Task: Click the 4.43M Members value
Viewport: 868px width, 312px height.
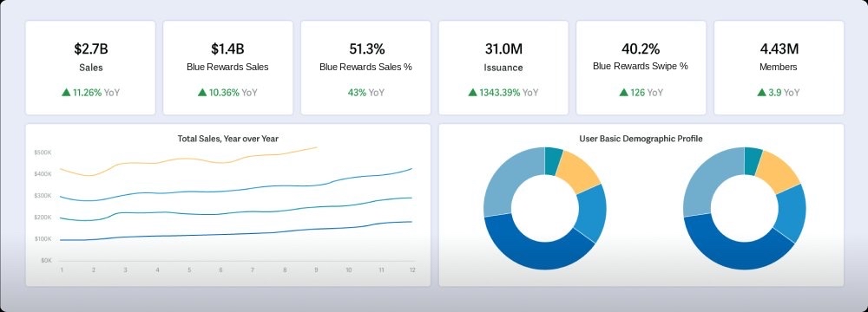Action: (x=779, y=49)
